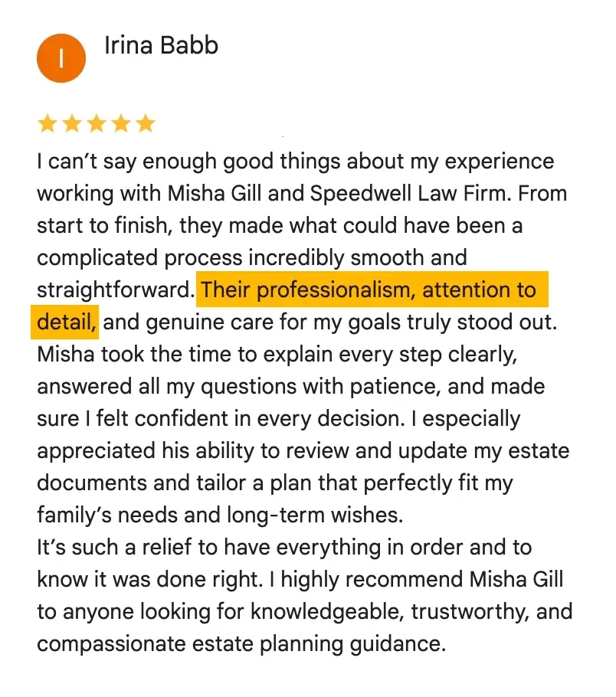
Task: Click "compassionate estate planning guidance." closing line
Action: 241,644
